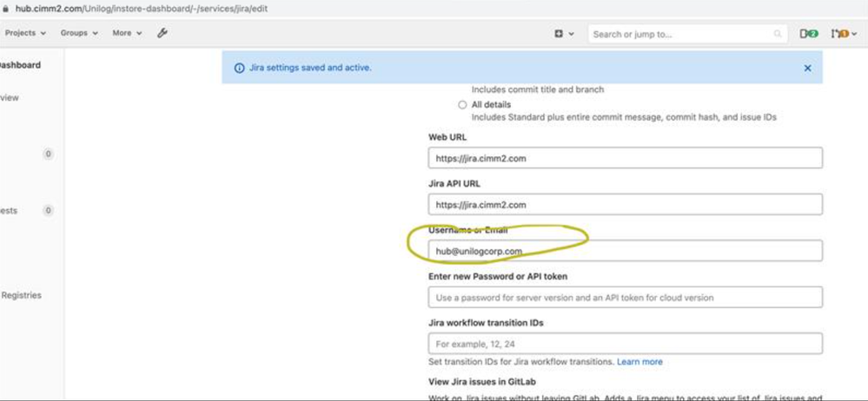
Task: Open the Learn more link
Action: pos(639,362)
